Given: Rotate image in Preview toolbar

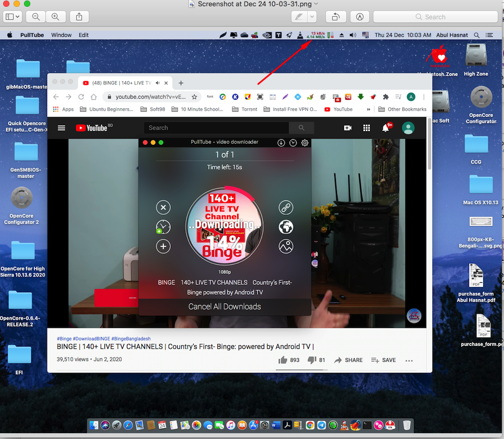Looking at the screenshot, I should (336, 17).
